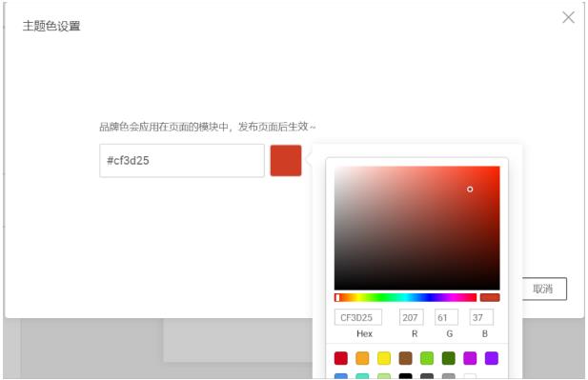This screenshot has height=380, width=588.
Task: Select the light green preset swatch
Action: (427, 358)
